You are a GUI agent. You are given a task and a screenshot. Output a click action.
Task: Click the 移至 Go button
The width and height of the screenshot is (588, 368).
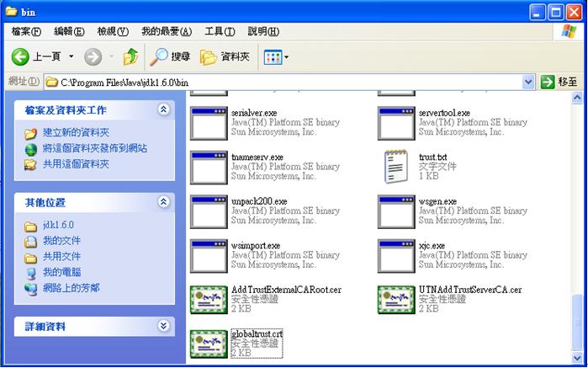(559, 82)
